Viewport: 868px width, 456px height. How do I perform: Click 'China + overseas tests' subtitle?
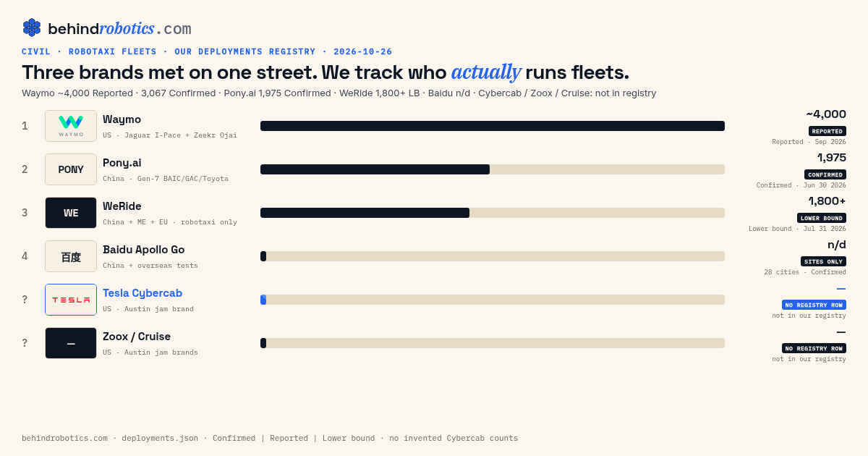pyautogui.click(x=150, y=266)
